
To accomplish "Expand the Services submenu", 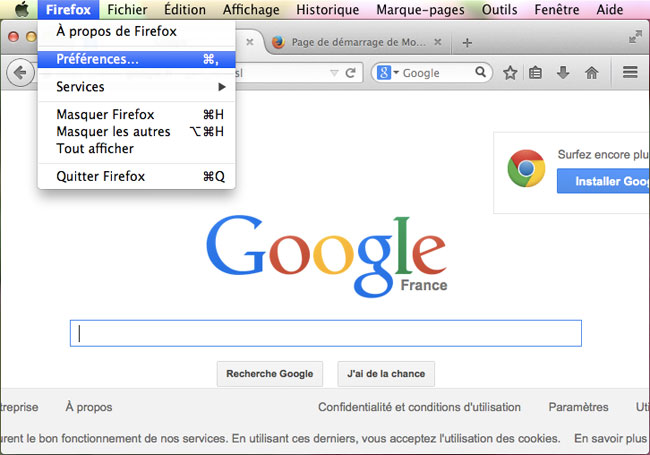I will click(136, 87).
